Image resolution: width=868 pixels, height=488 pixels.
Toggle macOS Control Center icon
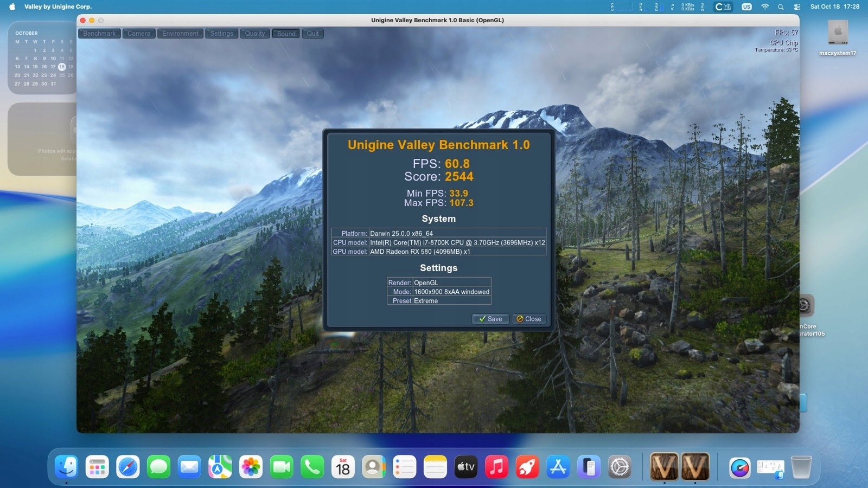(797, 7)
